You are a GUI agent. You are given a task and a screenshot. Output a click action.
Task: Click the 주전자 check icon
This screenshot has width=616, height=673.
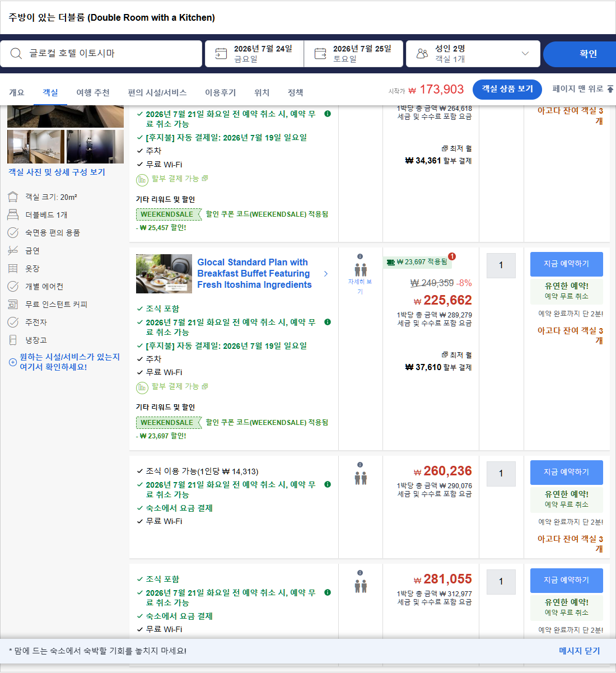click(x=13, y=323)
